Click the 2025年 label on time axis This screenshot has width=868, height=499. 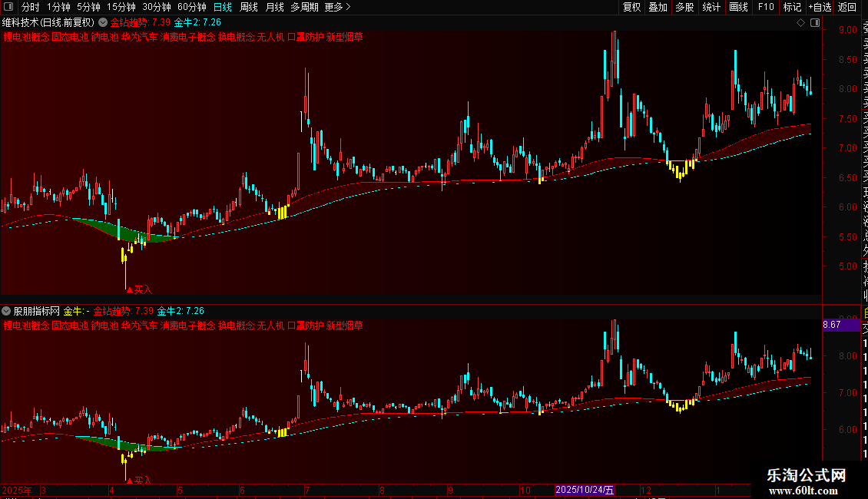click(x=17, y=490)
